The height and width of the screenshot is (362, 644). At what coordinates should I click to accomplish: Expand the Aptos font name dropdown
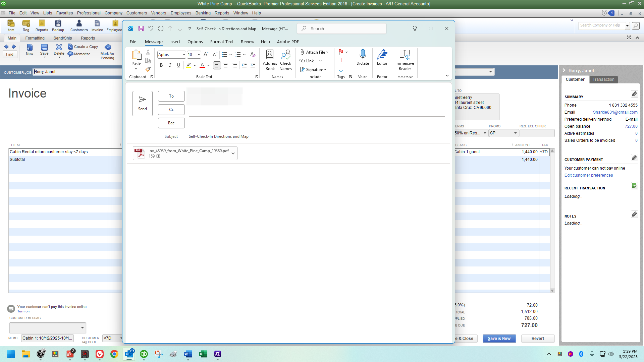click(184, 55)
